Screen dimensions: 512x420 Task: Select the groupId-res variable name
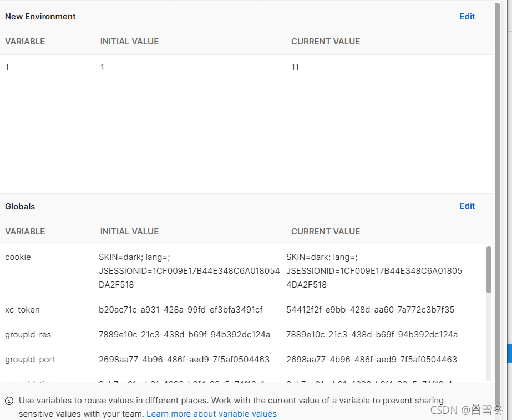tap(28, 335)
